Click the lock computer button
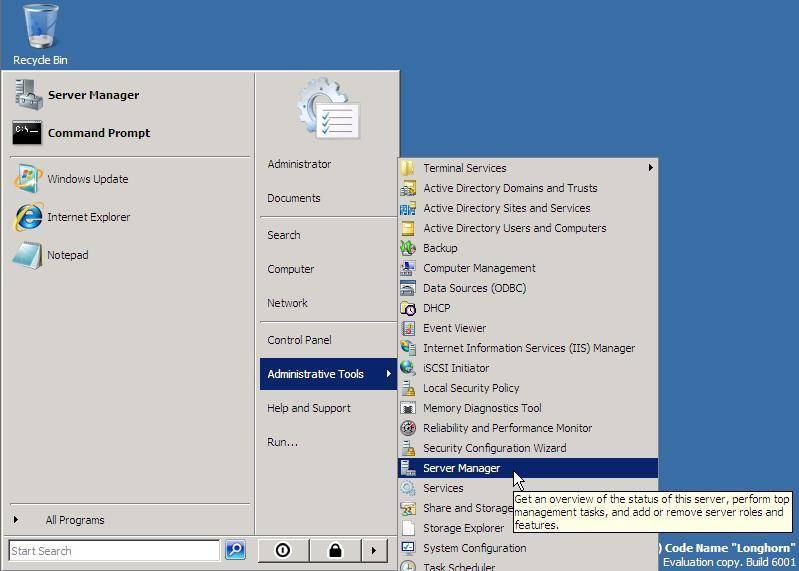The width and height of the screenshot is (799, 571). coord(335,551)
